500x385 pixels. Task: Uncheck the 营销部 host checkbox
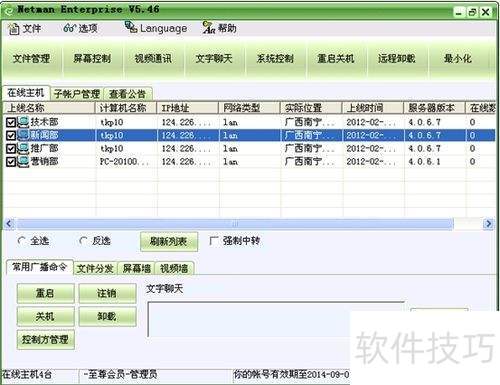(x=11, y=162)
